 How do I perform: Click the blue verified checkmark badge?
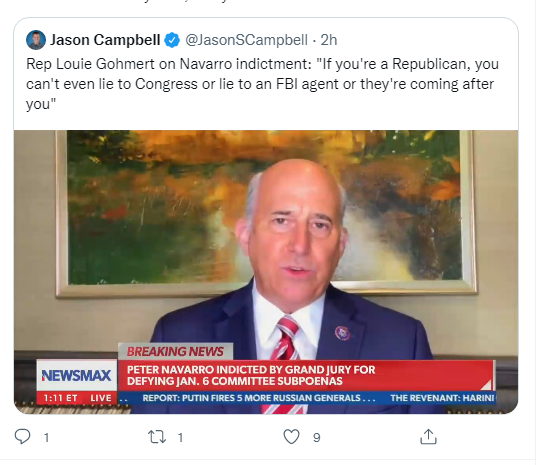[172, 40]
